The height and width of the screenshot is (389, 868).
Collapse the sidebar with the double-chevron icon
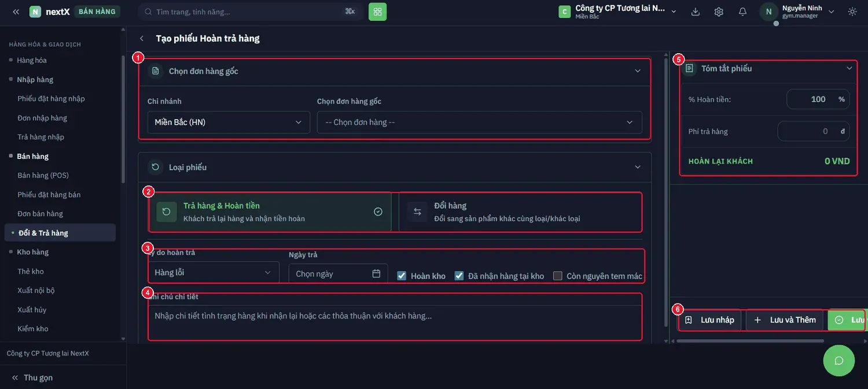(x=16, y=12)
